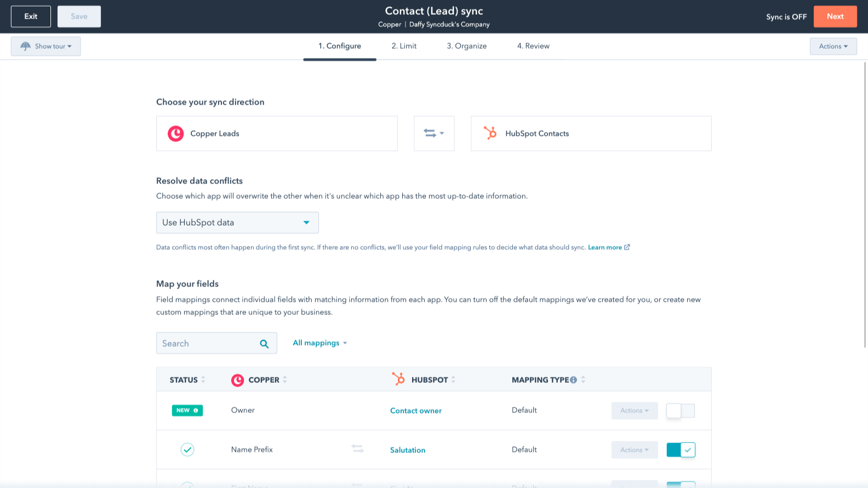Open the Use HubSpot data dropdown

pos(237,222)
